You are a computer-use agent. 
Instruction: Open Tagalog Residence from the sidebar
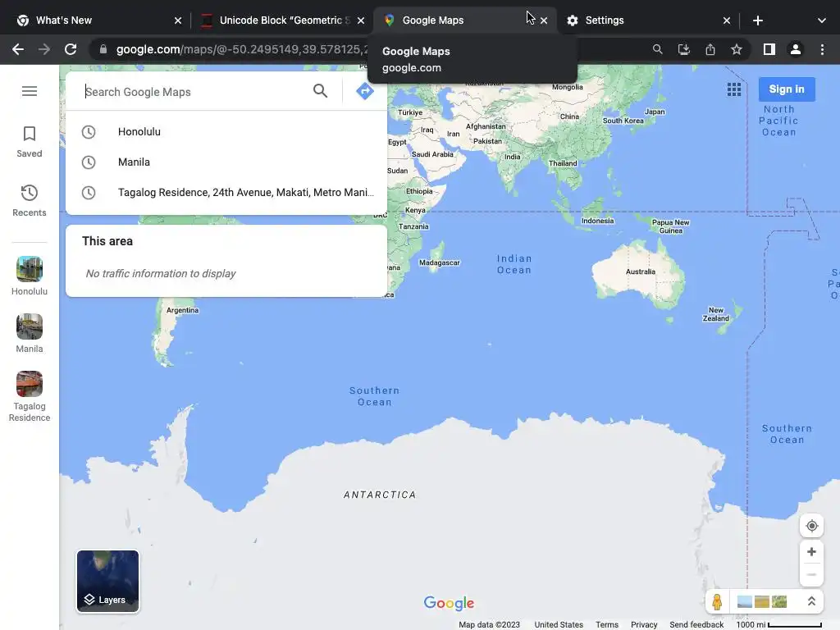pos(30,396)
